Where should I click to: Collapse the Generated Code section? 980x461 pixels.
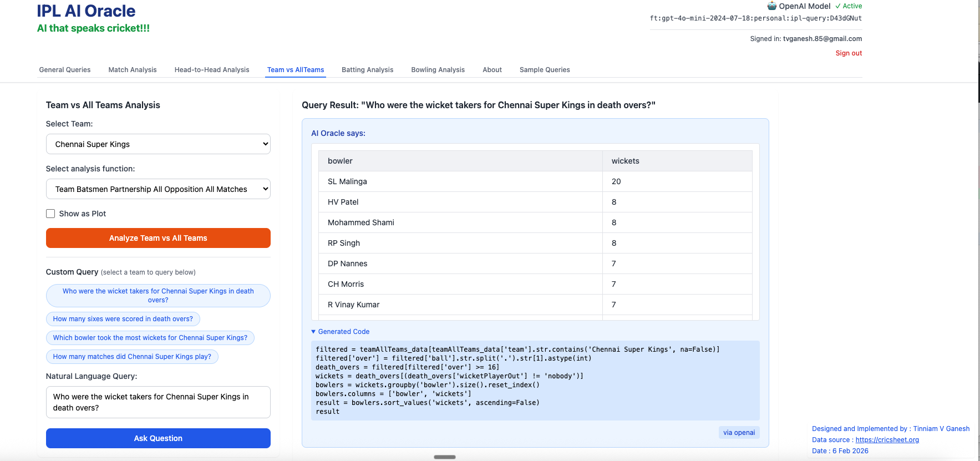tap(340, 332)
